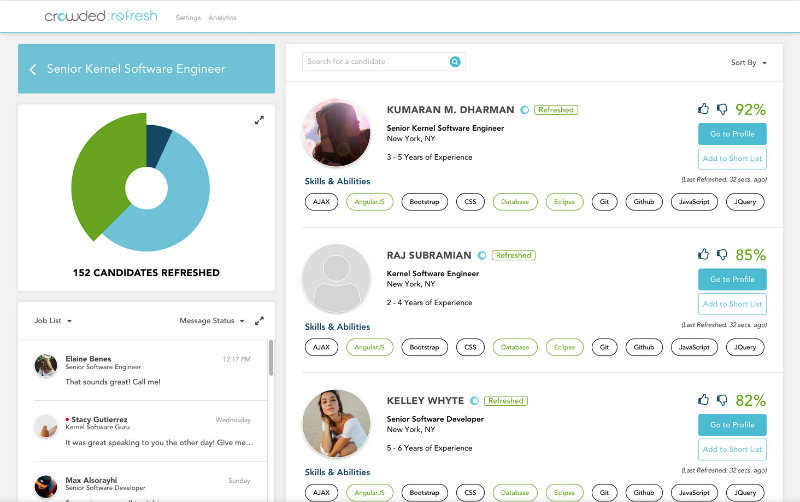Add Kelley Whyte to Short List
Screen dimensions: 800x502
click(x=732, y=449)
